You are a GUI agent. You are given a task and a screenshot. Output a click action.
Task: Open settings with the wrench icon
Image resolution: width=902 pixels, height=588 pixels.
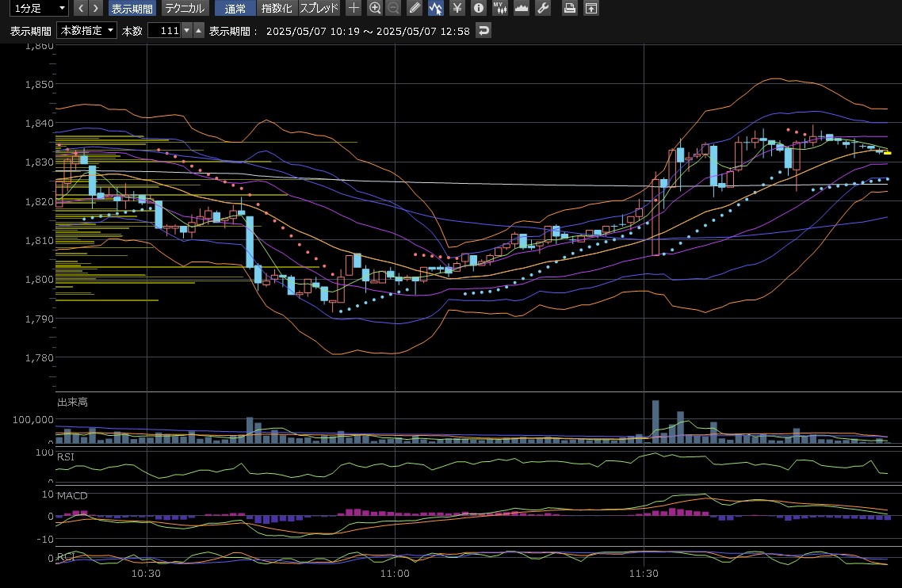pos(542,8)
